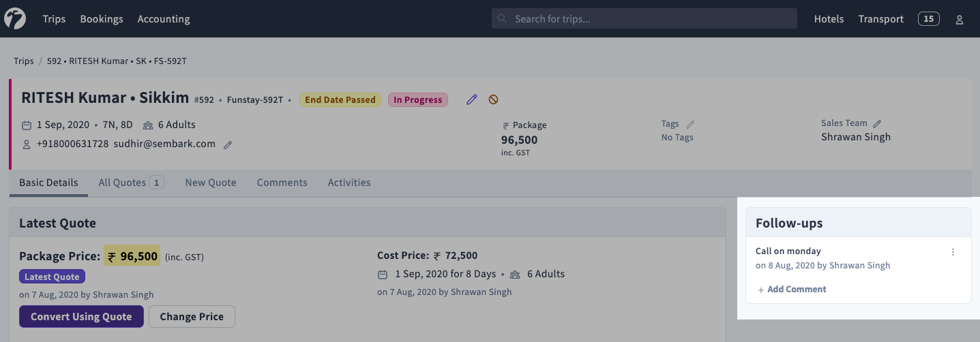Switch to the New Quote tab
The width and height of the screenshot is (980, 342).
211,183
